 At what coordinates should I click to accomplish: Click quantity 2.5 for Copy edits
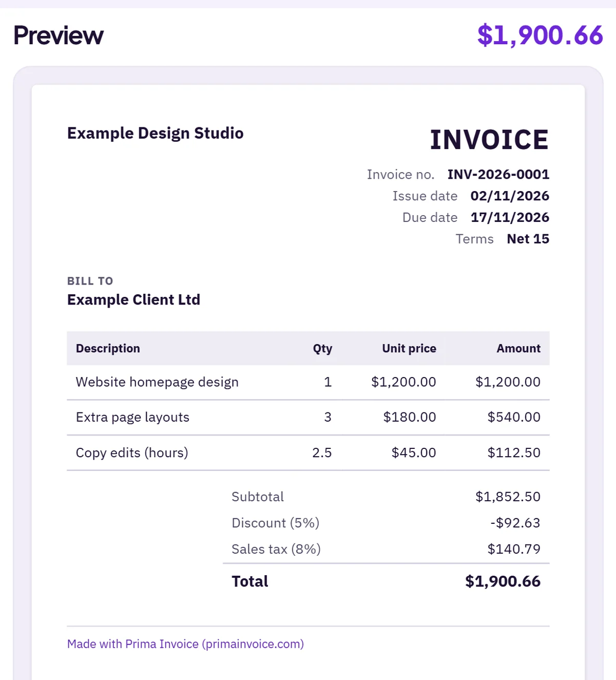[x=322, y=452]
